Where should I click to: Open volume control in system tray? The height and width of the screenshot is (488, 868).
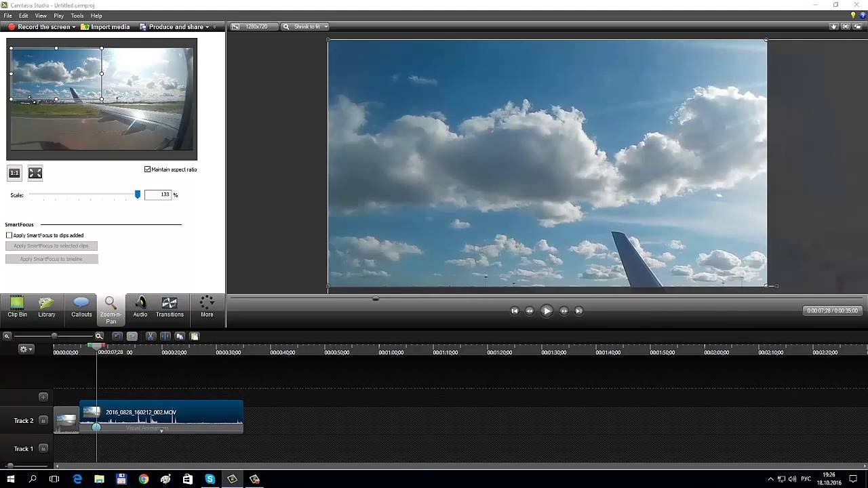tap(793, 479)
